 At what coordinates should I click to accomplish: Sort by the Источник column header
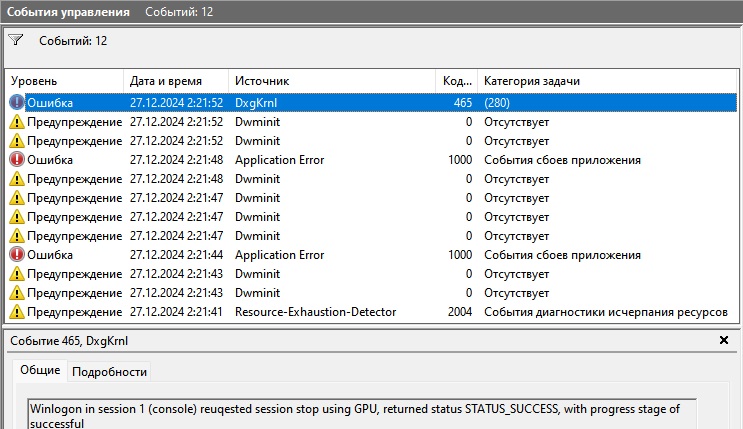(330, 81)
